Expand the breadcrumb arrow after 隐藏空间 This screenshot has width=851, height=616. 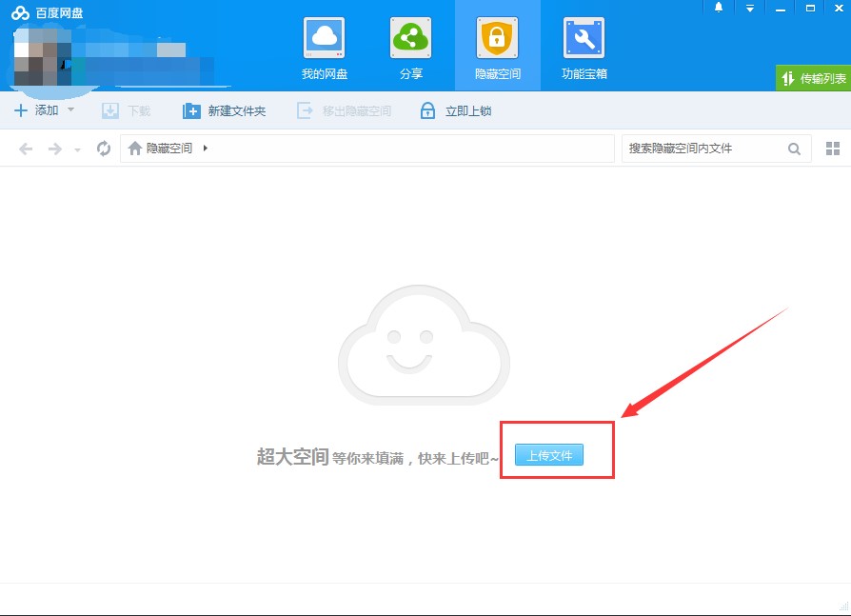point(206,148)
